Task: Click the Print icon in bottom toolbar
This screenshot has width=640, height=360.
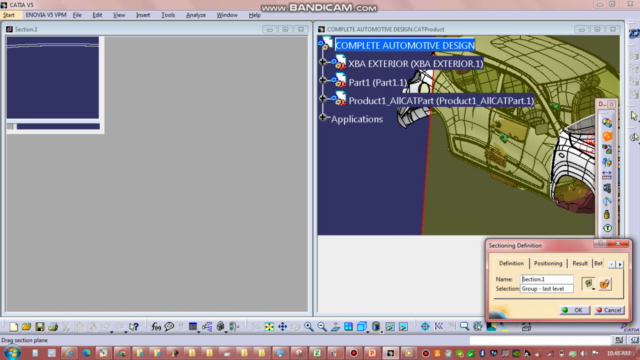Action: point(53,327)
